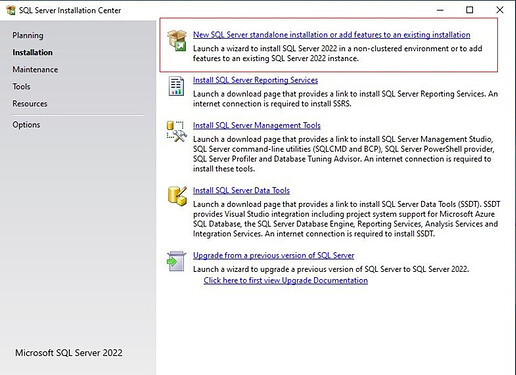Open Upgrade from a previous version link
Screen dimensions: 516x375
(273, 255)
